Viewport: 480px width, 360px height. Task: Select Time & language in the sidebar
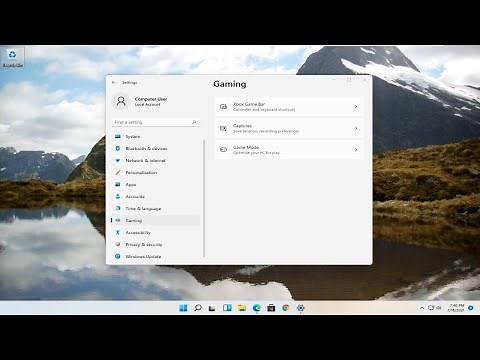tap(156, 209)
